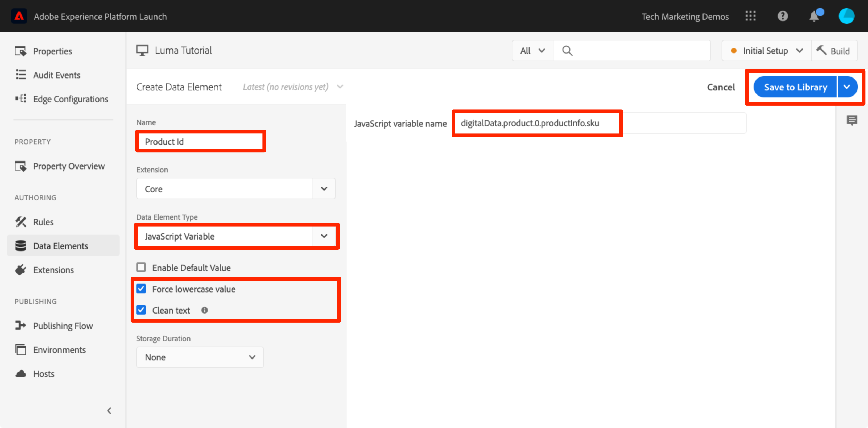The image size is (868, 428).
Task: Expand the Data Element Type dropdown
Action: (324, 236)
